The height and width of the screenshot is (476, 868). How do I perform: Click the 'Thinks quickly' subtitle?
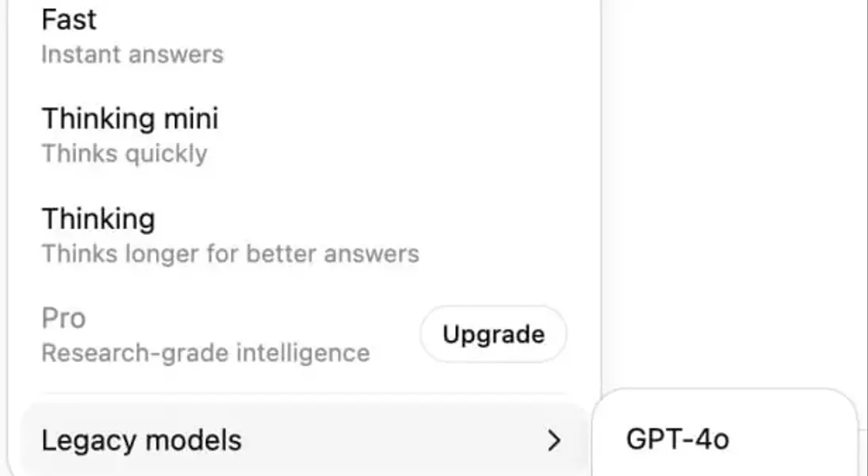click(x=124, y=153)
